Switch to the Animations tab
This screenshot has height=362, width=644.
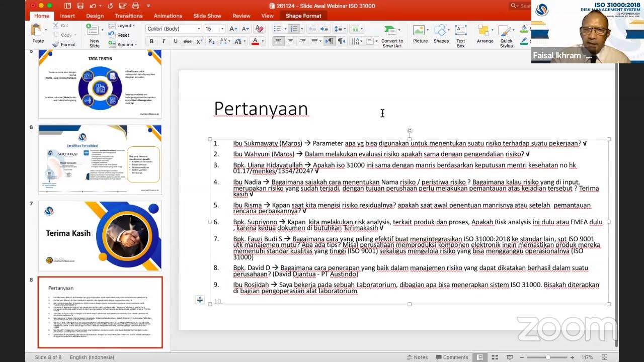168,16
